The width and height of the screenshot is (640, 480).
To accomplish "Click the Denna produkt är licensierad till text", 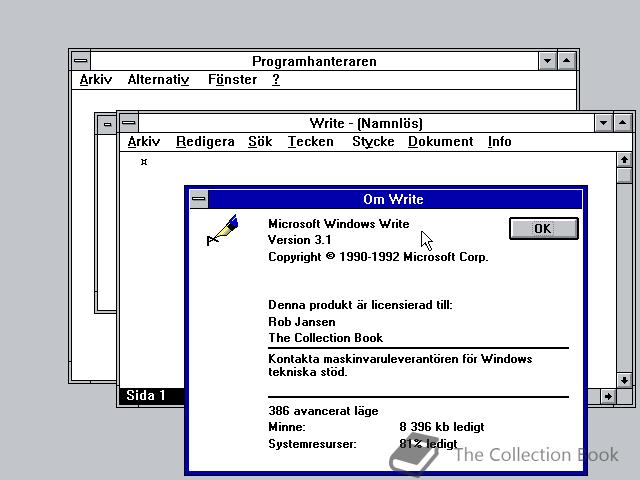I will (x=360, y=305).
